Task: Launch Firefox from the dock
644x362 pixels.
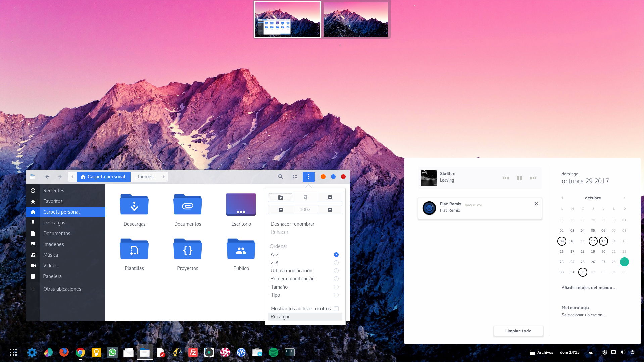Action: click(x=64, y=352)
